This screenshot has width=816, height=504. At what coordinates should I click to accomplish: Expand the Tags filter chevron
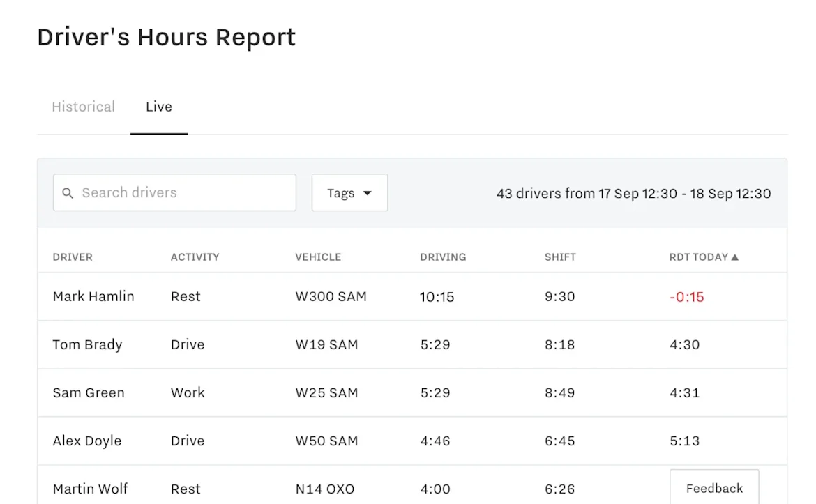(368, 193)
